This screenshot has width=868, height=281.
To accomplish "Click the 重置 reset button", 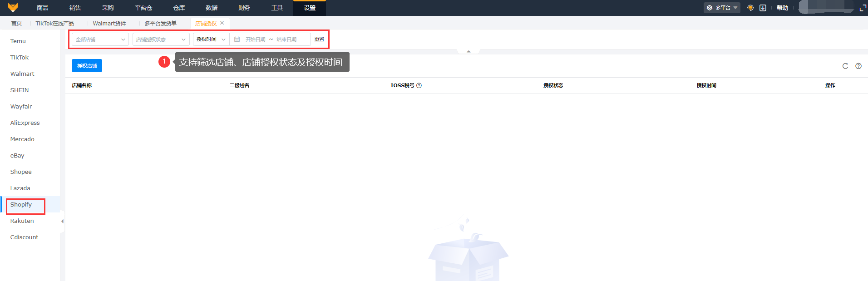I will (319, 39).
